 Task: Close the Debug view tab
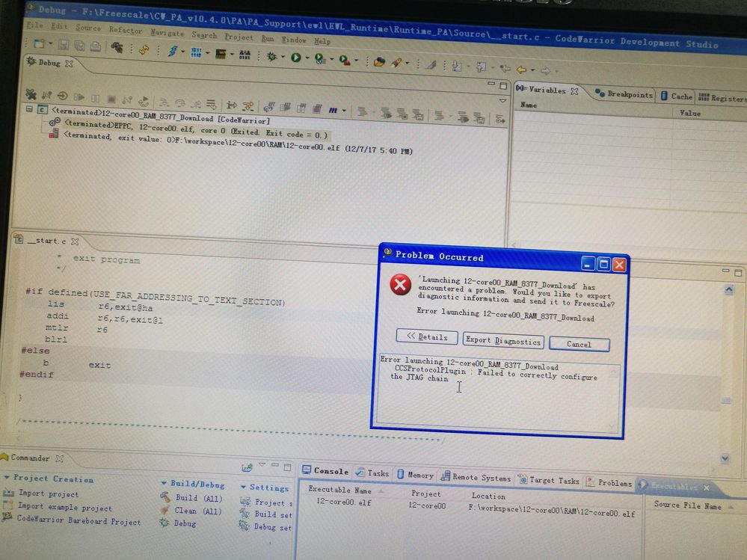[x=69, y=64]
